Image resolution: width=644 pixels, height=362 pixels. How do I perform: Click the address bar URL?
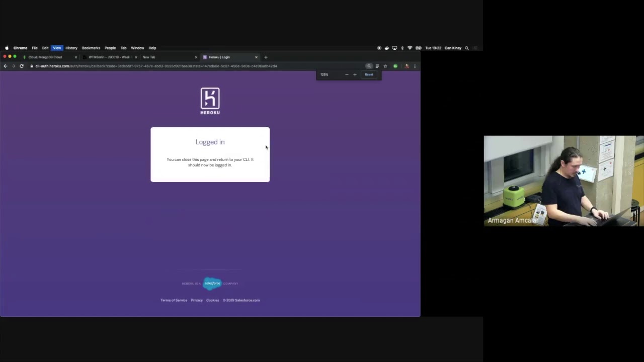[156, 66]
